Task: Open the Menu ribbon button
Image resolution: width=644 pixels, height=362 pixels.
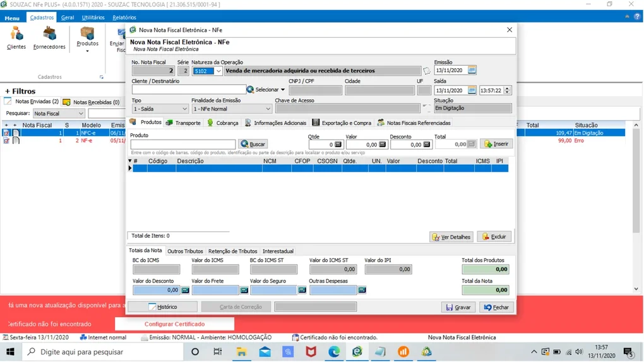Action: 12,18
